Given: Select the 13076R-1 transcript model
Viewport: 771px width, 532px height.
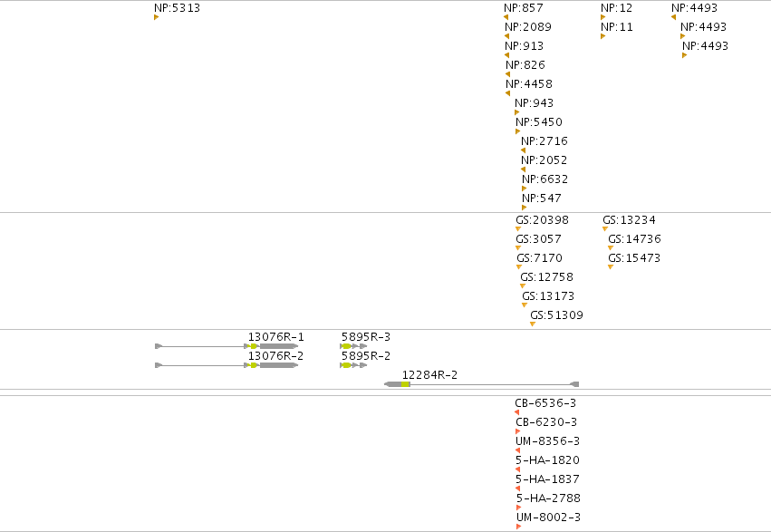Looking at the screenshot, I should pos(226,346).
